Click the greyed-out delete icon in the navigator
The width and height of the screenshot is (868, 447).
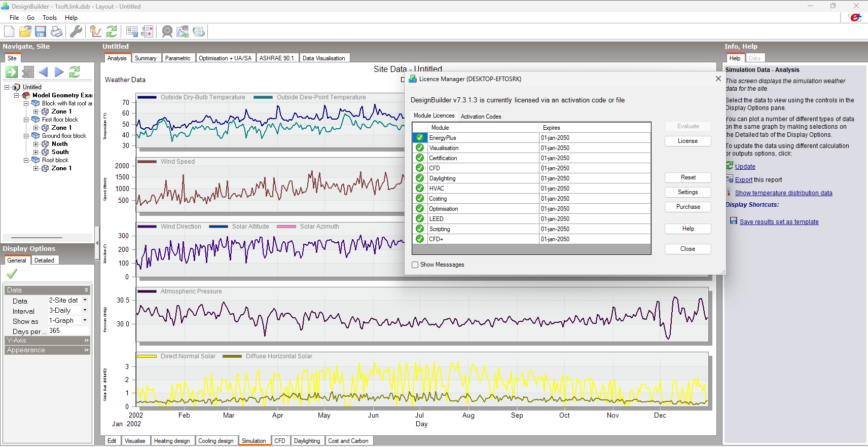pyautogui.click(x=28, y=72)
